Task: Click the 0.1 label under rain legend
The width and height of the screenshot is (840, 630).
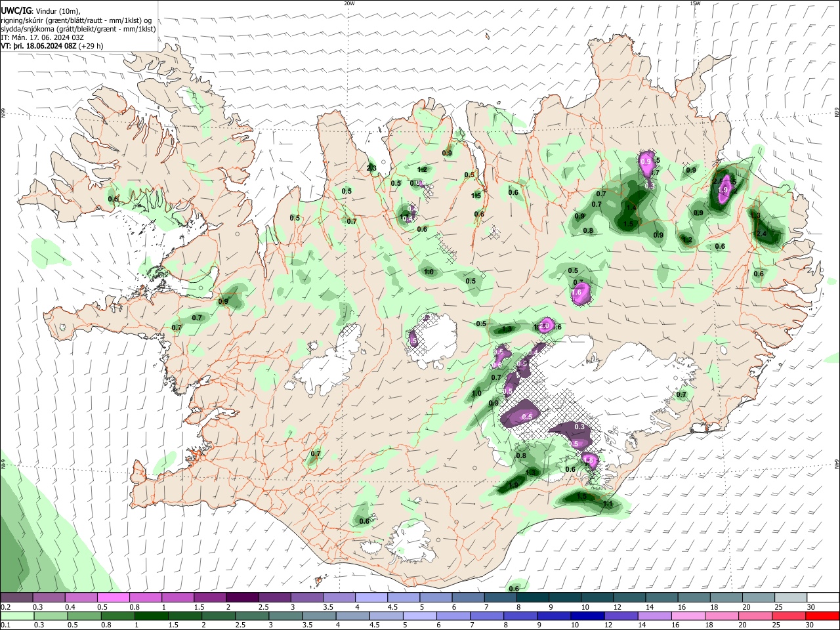Action: (x=5, y=625)
